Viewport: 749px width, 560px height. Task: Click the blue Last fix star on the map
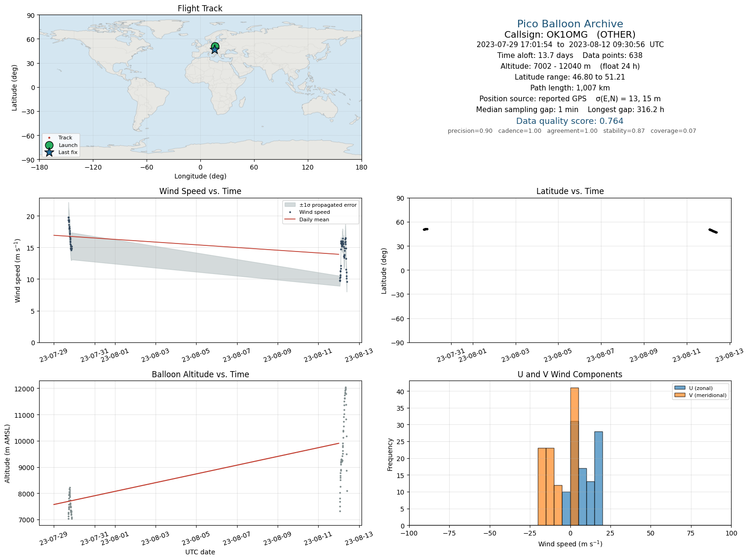click(x=214, y=49)
